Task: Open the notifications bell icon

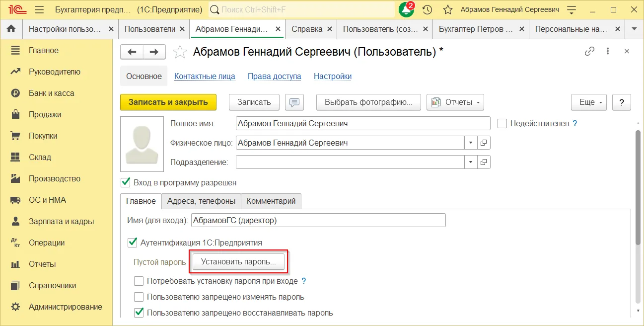Action: pos(406,10)
